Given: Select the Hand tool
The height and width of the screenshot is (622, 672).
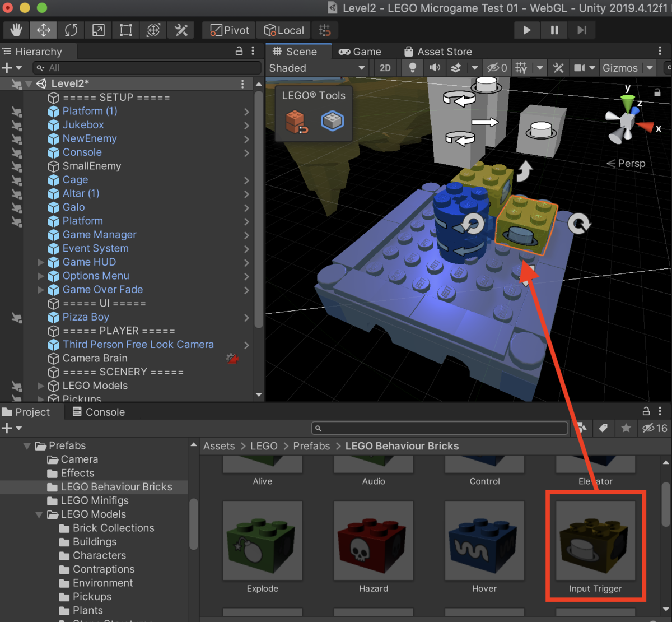Looking at the screenshot, I should 16,30.
